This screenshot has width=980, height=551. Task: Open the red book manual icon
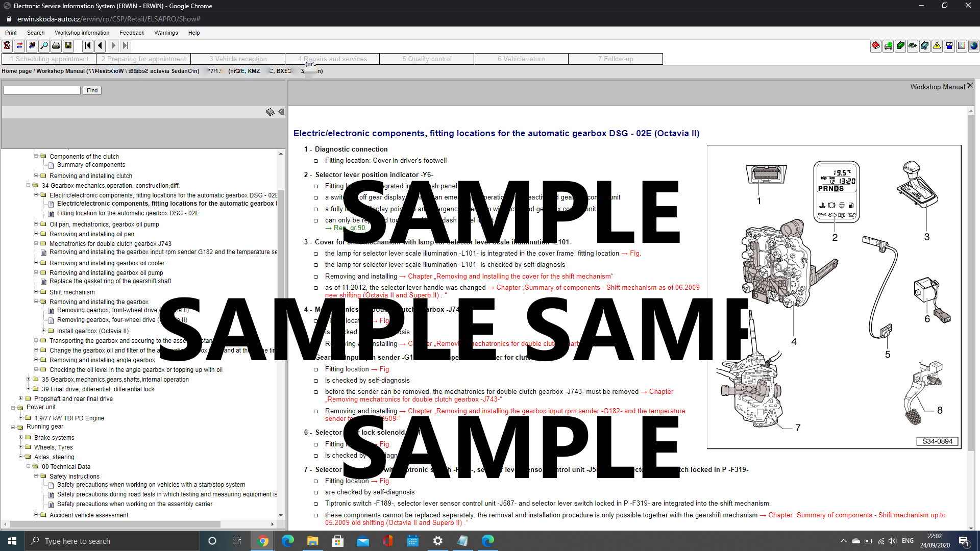tap(876, 46)
